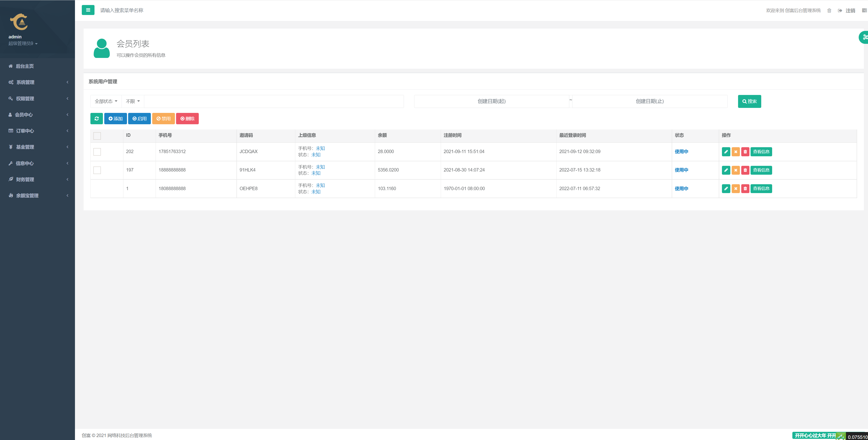Click the red 删除 delete button
The height and width of the screenshot is (440, 868).
[x=187, y=119]
